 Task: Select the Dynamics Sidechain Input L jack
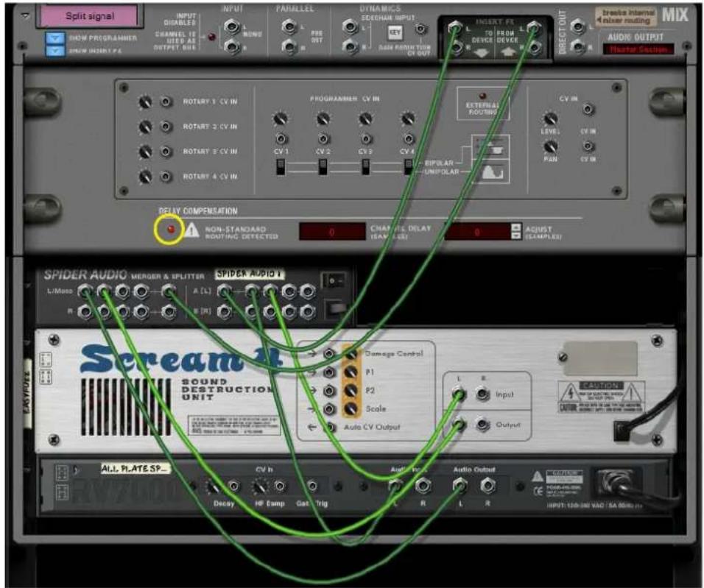pyautogui.click(x=350, y=27)
